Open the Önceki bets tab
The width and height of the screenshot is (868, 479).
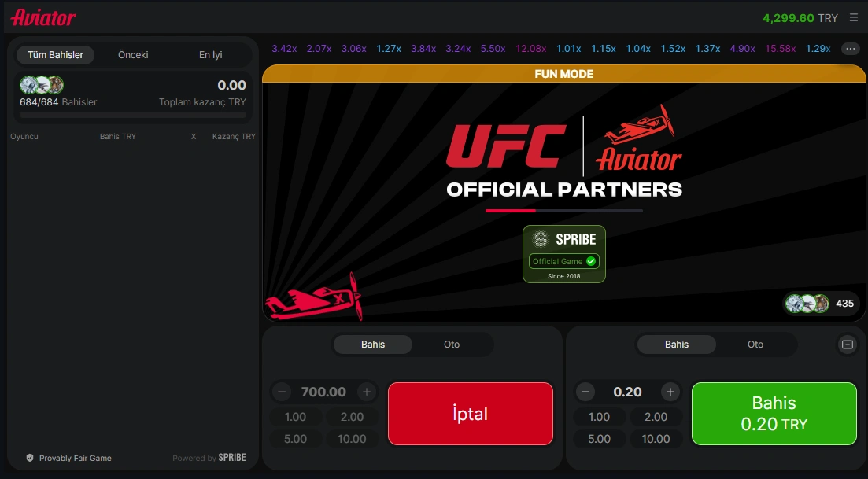[133, 55]
